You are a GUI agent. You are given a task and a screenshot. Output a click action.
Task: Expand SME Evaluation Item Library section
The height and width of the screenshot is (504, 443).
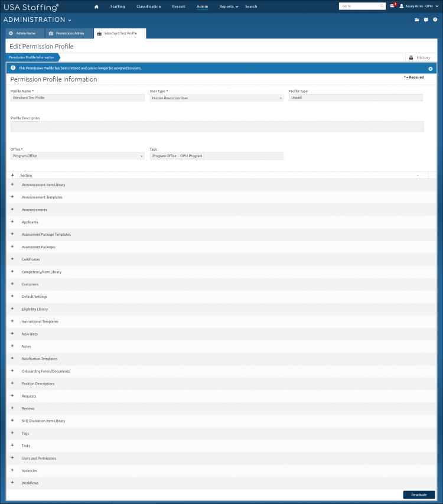coord(12,421)
